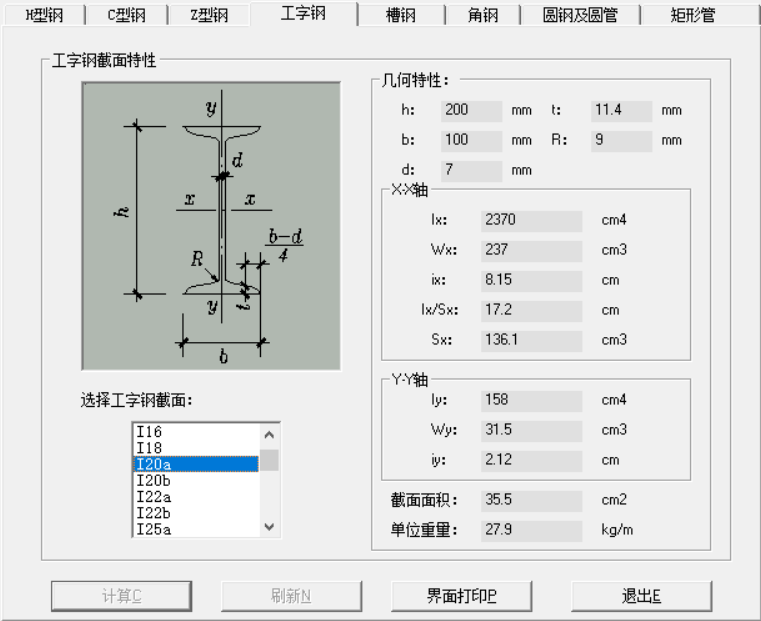Click the 刷新N button
761x621 pixels.
(291, 596)
